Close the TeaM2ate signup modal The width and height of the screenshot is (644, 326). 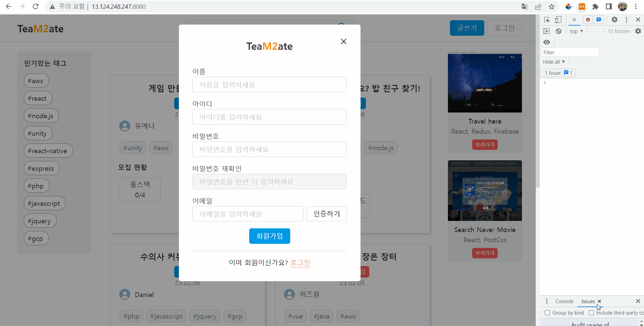(343, 41)
